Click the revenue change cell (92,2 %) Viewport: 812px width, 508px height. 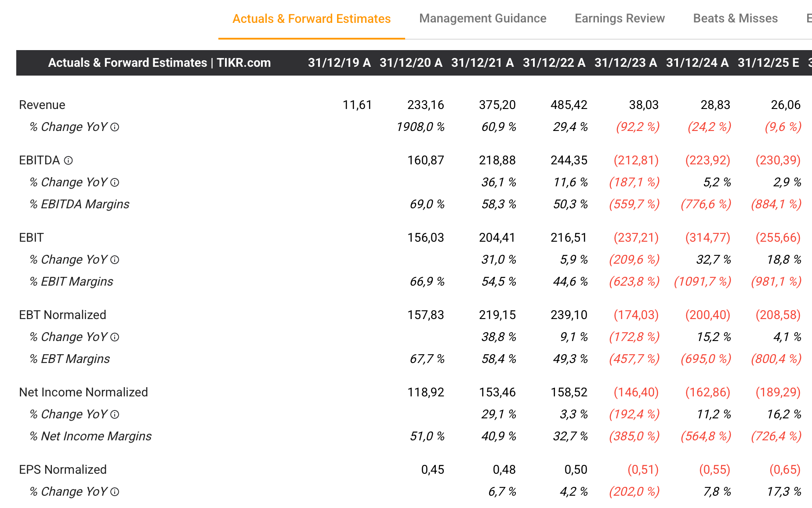(638, 127)
